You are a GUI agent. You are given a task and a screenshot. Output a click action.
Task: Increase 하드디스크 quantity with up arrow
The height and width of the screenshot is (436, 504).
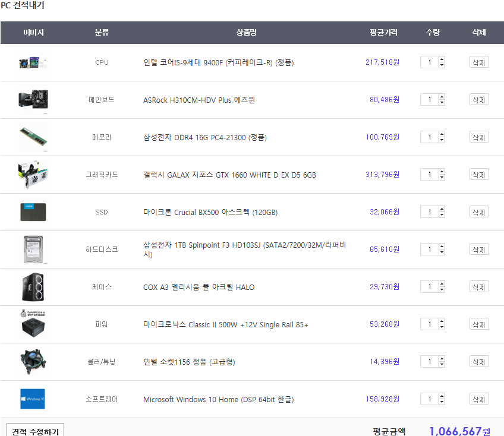(442, 247)
